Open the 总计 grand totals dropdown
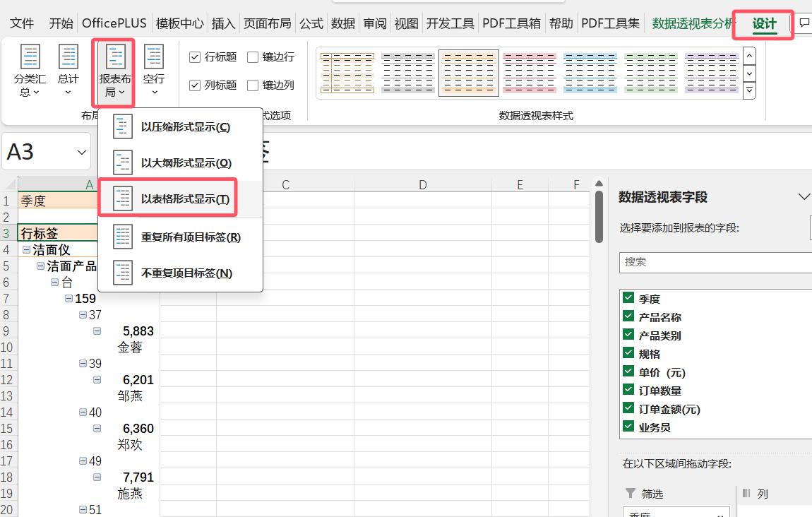This screenshot has height=517, width=812. click(x=68, y=71)
